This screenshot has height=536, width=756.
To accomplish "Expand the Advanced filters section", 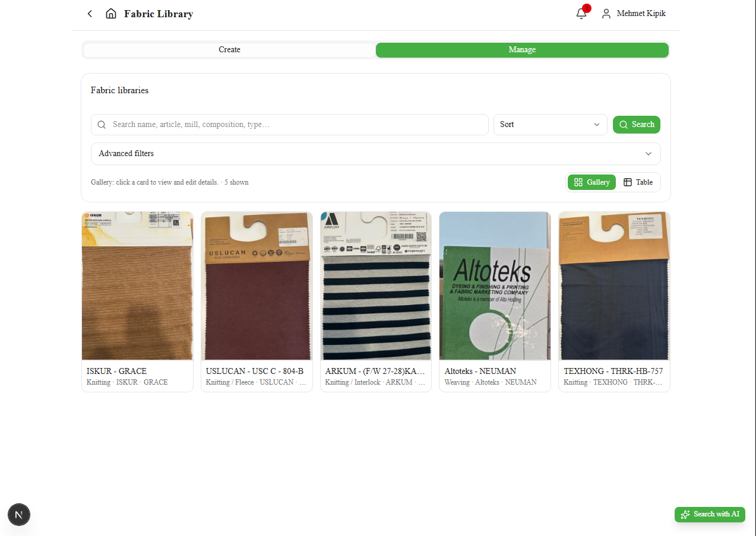I will [376, 154].
